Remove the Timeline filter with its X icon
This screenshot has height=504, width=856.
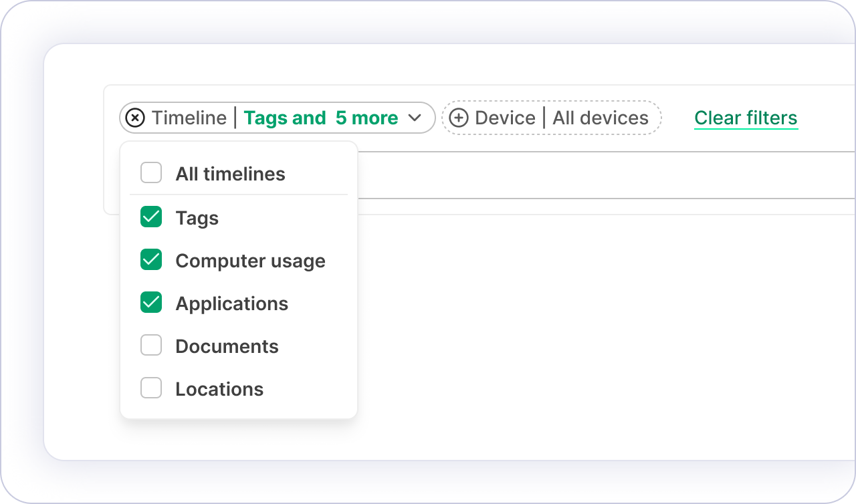pos(135,118)
